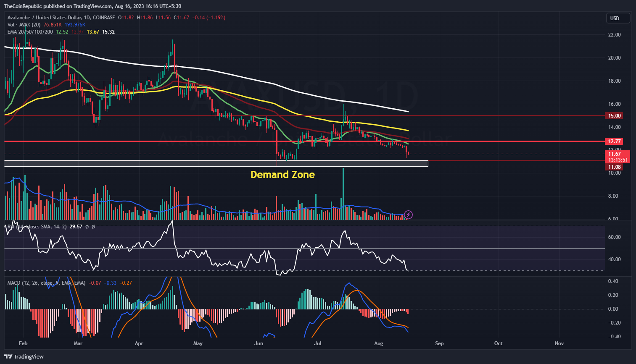Click the high price H11.86
The width and height of the screenshot is (636, 364).
tap(145, 18)
